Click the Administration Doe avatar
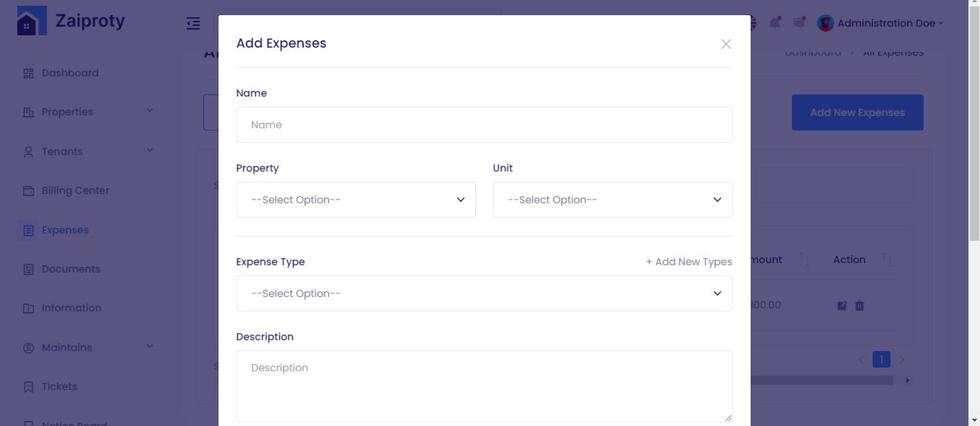The height and width of the screenshot is (426, 980). (x=825, y=23)
